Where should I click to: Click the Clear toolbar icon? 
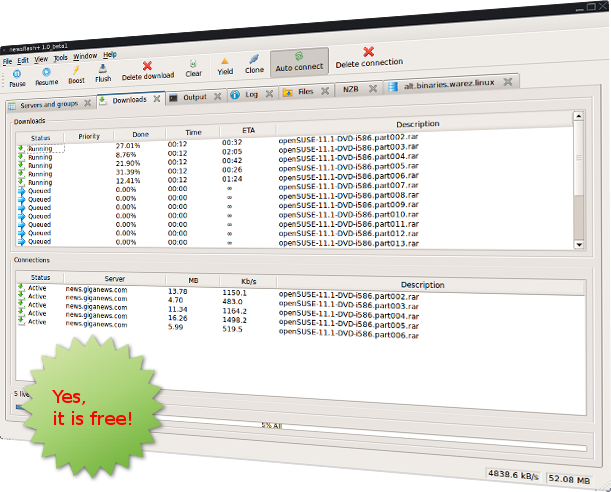pyautogui.click(x=193, y=63)
